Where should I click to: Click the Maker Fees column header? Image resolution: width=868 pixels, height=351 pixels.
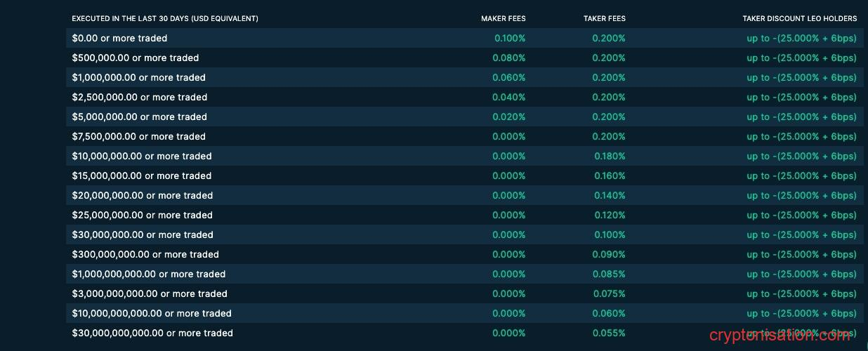pyautogui.click(x=503, y=18)
